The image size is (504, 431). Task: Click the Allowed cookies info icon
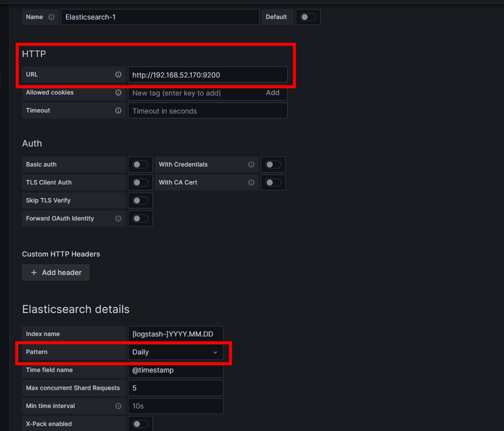(118, 92)
